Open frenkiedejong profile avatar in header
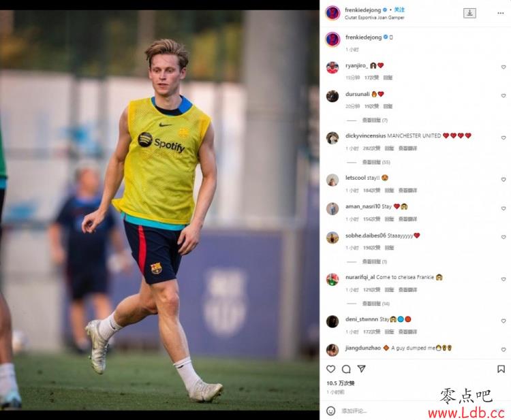Image resolution: width=511 pixels, height=420 pixels. (332, 13)
